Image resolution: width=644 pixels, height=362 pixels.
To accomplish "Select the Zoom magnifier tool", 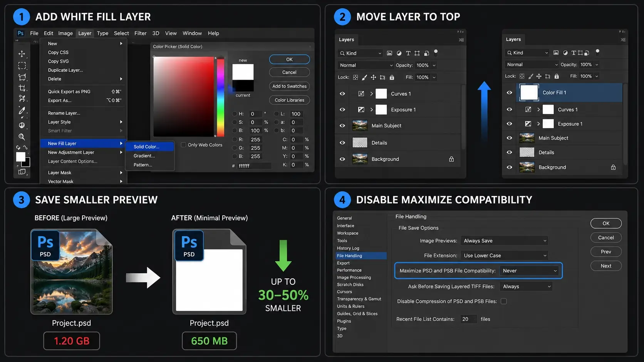I will (22, 137).
